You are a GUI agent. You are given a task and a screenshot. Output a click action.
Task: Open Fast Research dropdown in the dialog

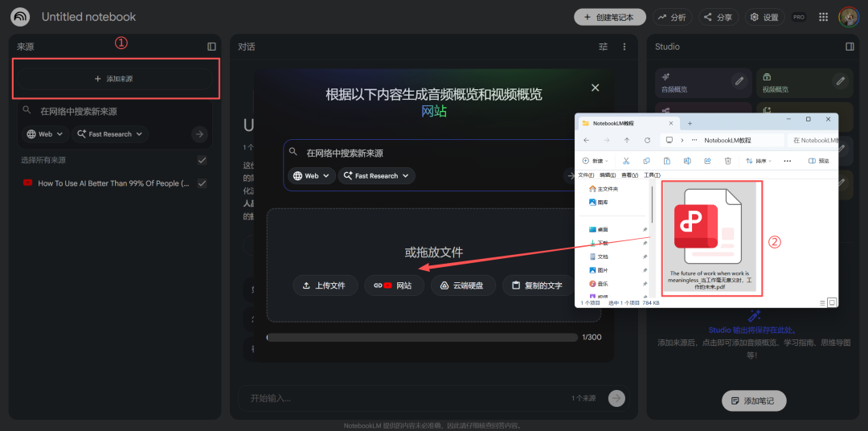tap(376, 175)
